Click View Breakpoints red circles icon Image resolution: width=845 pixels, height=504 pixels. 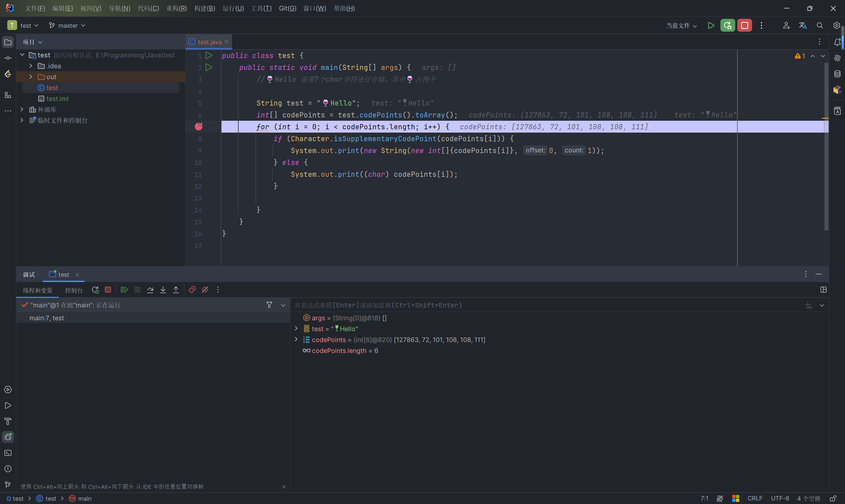(192, 290)
